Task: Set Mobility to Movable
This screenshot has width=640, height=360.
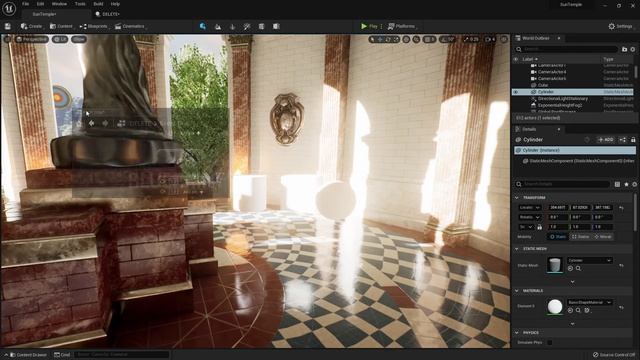Action: click(603, 237)
